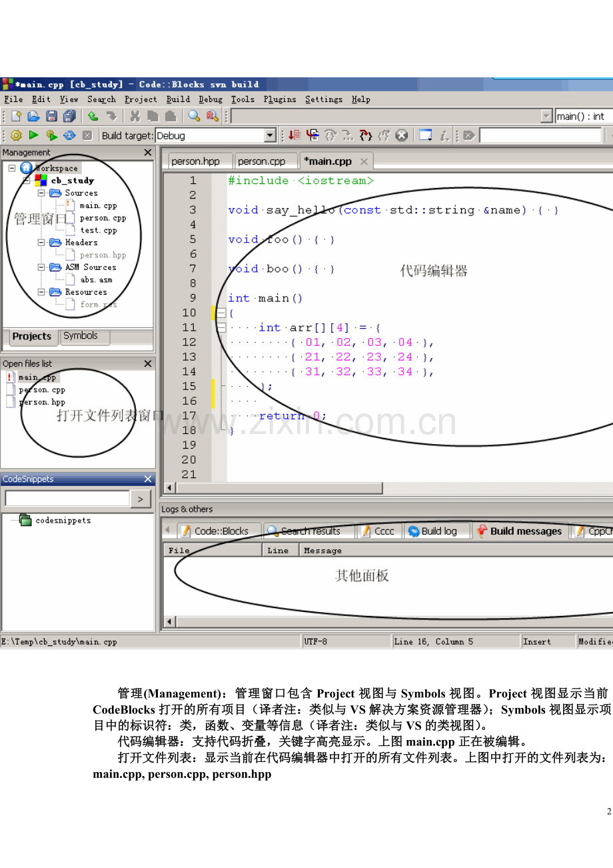Click the Run to cursor debug icon
This screenshot has width=613, height=868.
point(312,135)
